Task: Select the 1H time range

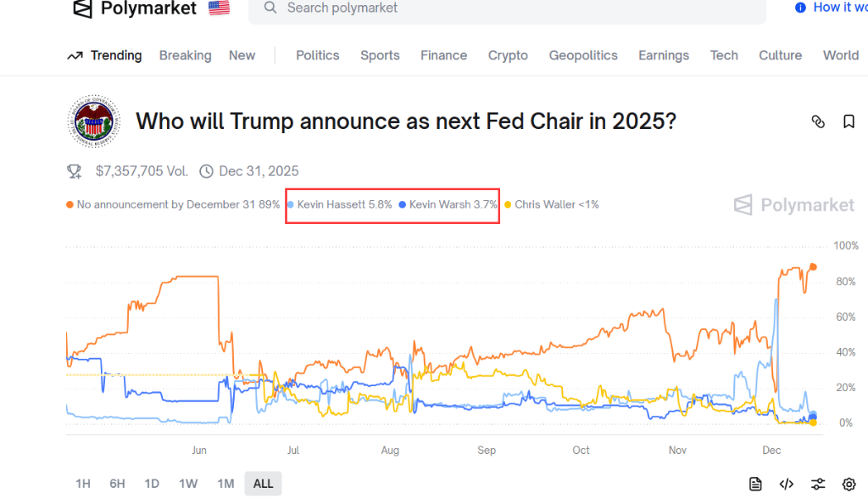Action: pos(82,484)
